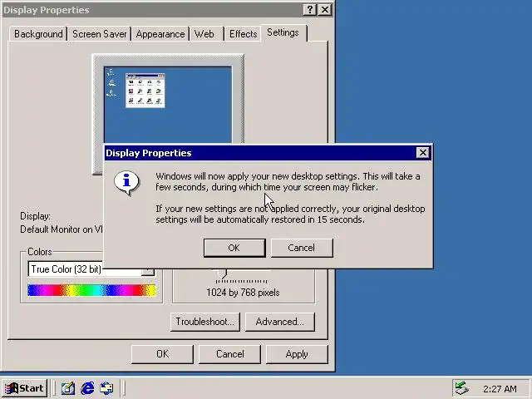
Task: Open the Outlook Express quick launch icon
Action: point(107,388)
